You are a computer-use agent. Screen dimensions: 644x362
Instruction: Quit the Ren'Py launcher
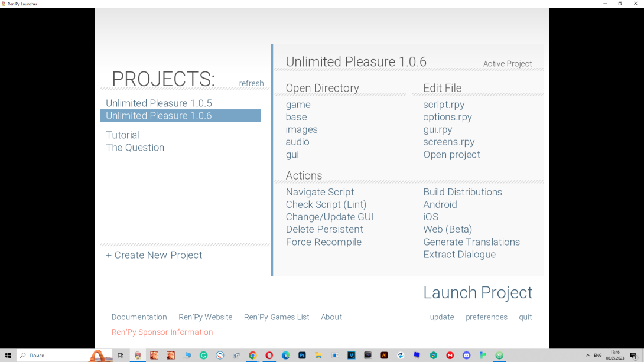pos(525,317)
